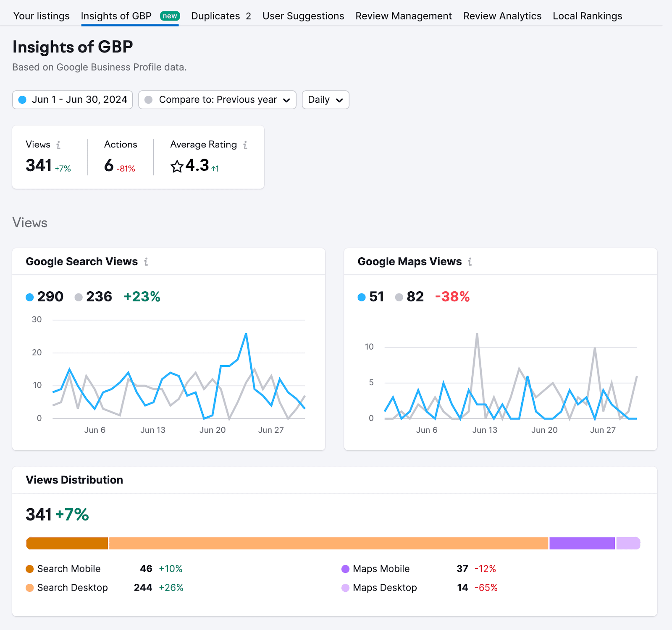Image resolution: width=672 pixels, height=630 pixels.
Task: Go to Review Management tab
Action: tap(404, 16)
